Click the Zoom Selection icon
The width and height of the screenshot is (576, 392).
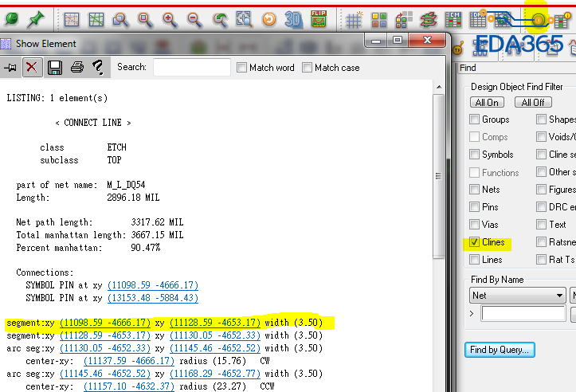click(x=245, y=19)
